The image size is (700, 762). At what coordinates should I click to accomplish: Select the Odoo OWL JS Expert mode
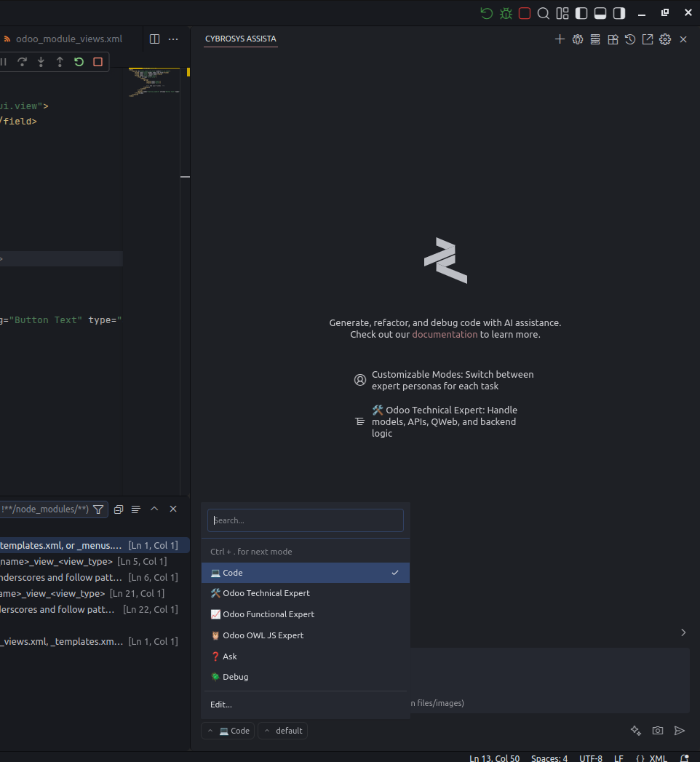click(x=306, y=635)
